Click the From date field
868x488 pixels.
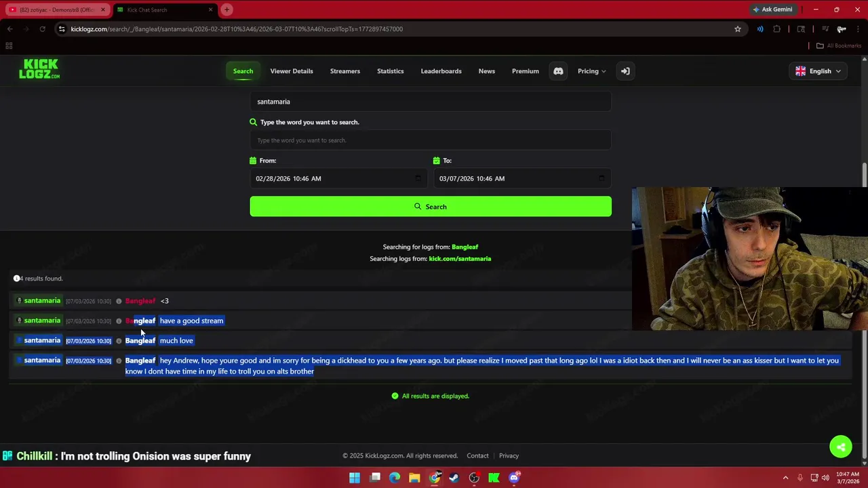pyautogui.click(x=338, y=178)
